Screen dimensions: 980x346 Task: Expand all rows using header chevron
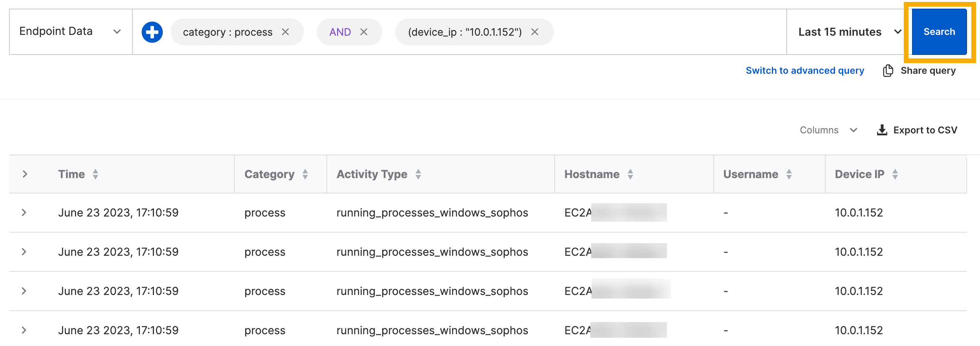25,174
